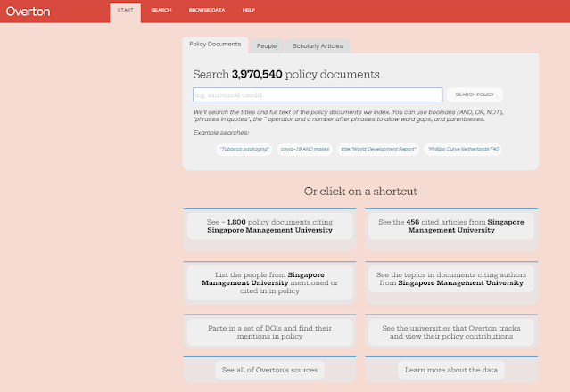Try the covid-19 AND masks example search
This screenshot has width=570, height=392.
(x=305, y=149)
